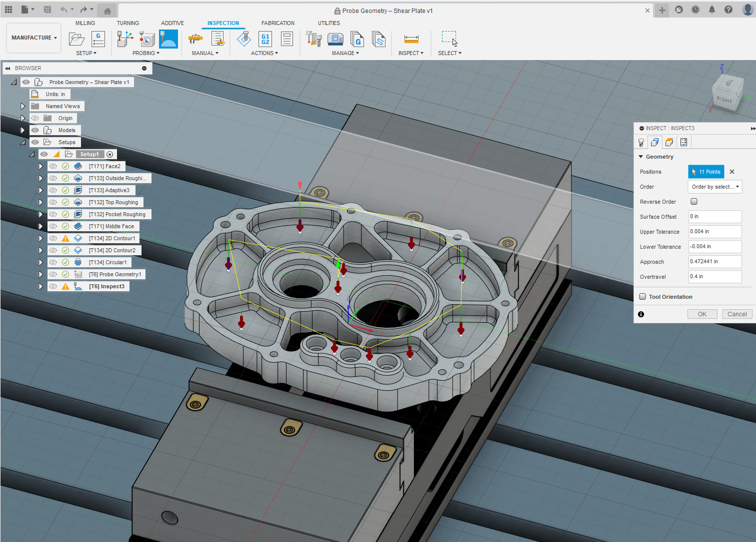Open the Setup Sheet icon in Actions
This screenshot has width=756, height=542.
tap(287, 39)
